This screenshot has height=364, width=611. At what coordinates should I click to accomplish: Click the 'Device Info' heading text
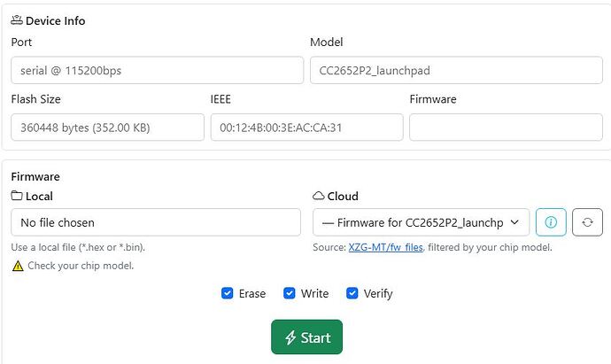[55, 20]
